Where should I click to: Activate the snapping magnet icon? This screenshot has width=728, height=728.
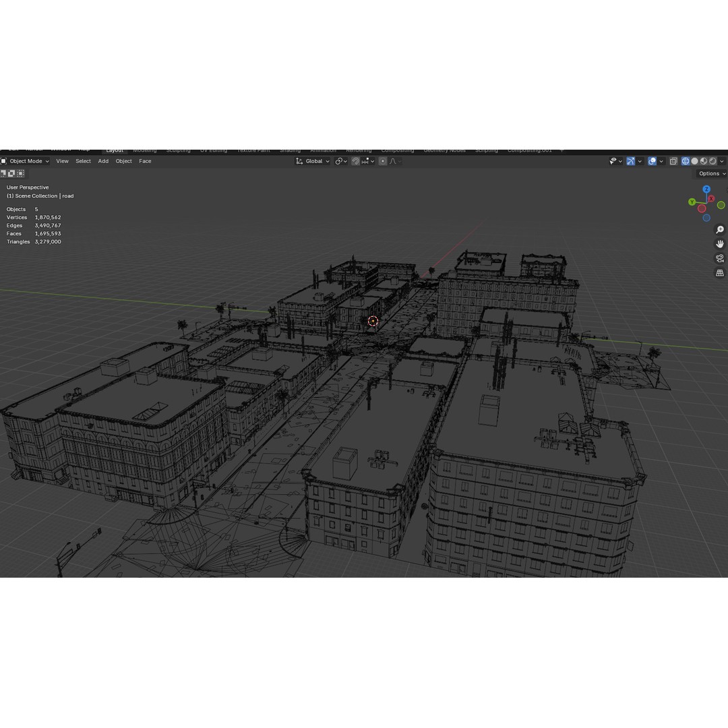pos(355,161)
